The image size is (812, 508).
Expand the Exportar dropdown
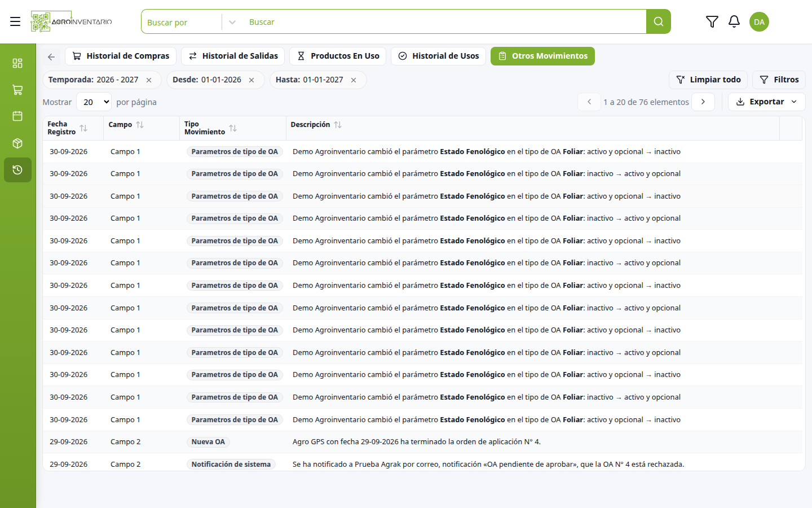766,102
